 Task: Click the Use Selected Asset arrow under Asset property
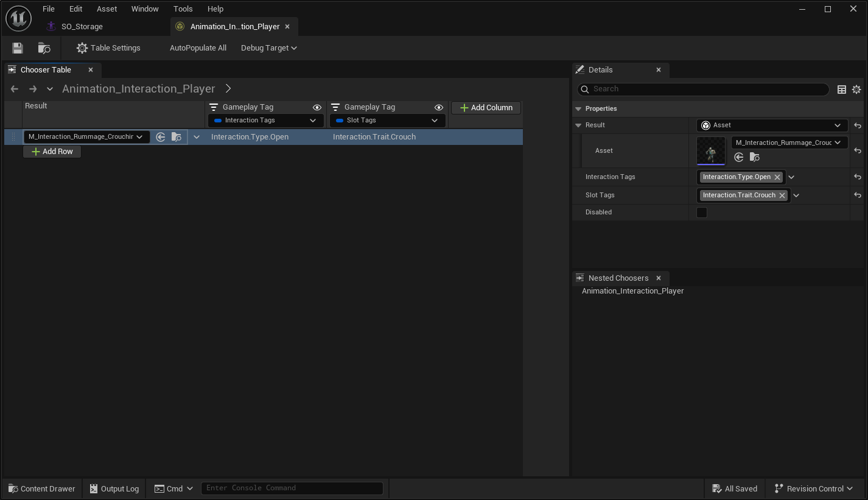[x=738, y=157]
